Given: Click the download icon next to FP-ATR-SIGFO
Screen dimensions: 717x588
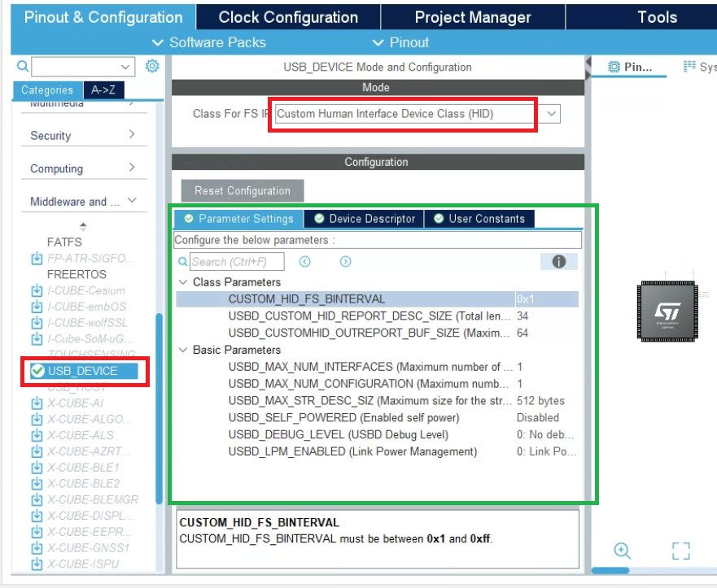Looking at the screenshot, I should [x=37, y=258].
